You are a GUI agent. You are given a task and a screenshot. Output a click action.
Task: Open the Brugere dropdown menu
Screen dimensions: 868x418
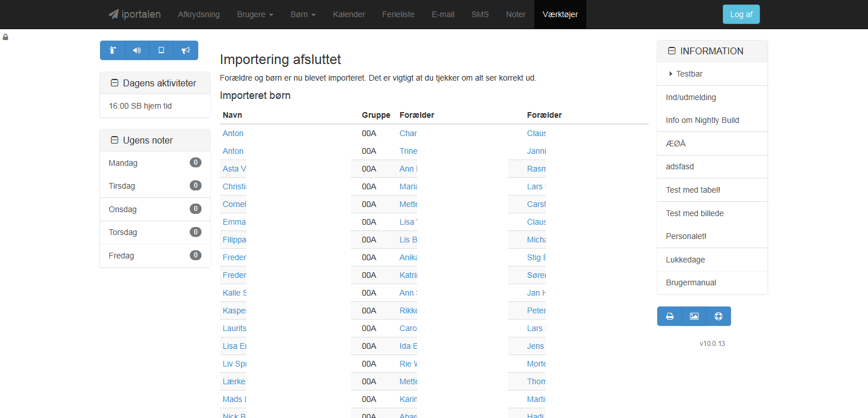pos(255,14)
